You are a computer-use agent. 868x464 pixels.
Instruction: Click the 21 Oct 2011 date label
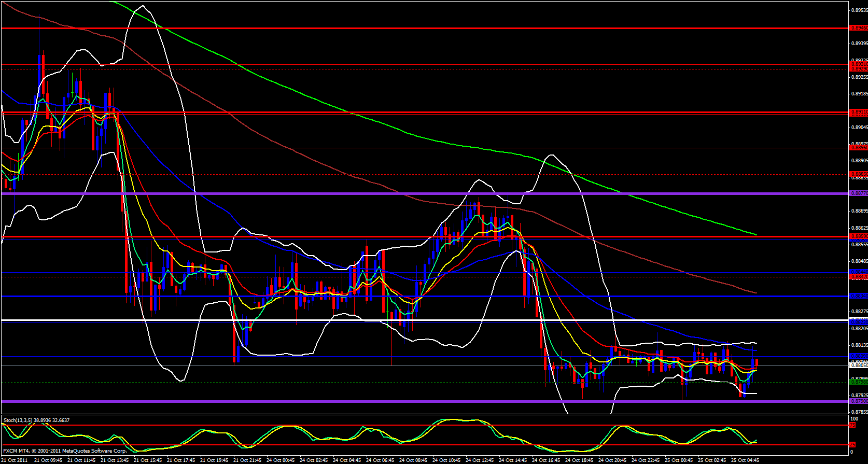(x=16, y=460)
